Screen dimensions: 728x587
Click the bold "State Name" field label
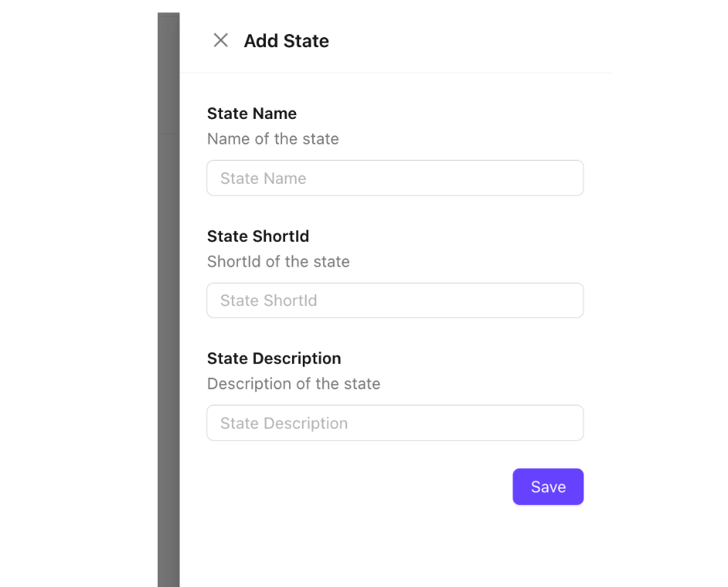pos(252,114)
